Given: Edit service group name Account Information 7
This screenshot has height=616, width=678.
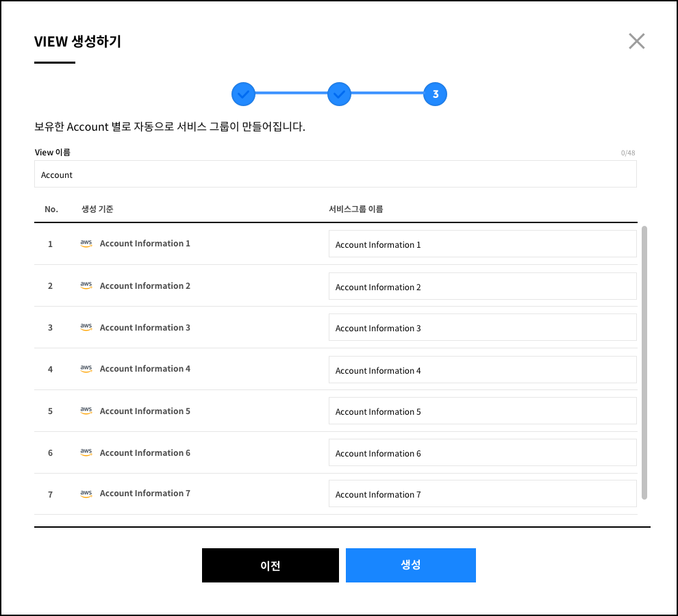Looking at the screenshot, I should point(482,494).
